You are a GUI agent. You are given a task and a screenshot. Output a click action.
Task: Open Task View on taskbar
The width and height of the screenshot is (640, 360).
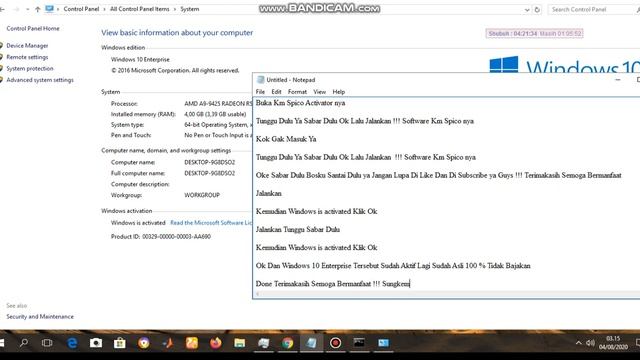(x=47, y=343)
